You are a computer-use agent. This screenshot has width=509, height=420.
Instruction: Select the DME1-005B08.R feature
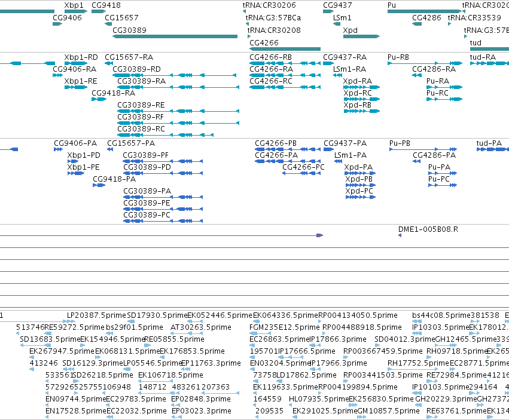point(400,235)
